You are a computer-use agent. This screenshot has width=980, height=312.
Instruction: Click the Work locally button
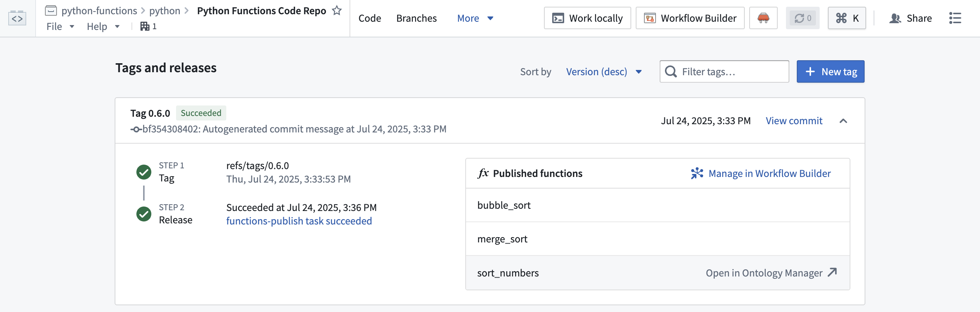pyautogui.click(x=587, y=18)
